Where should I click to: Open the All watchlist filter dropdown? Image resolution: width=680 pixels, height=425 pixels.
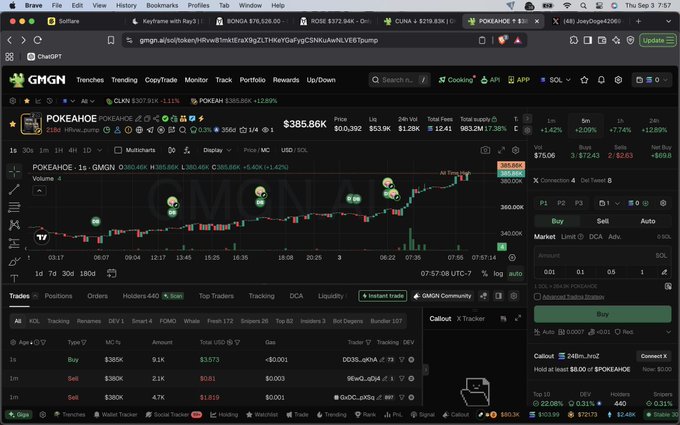coord(87,101)
